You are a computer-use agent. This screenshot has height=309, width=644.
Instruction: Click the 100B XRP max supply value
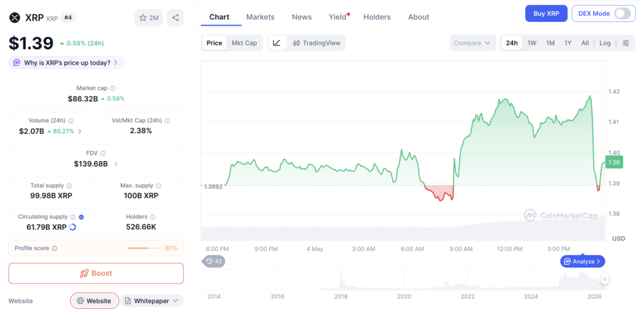pos(141,196)
